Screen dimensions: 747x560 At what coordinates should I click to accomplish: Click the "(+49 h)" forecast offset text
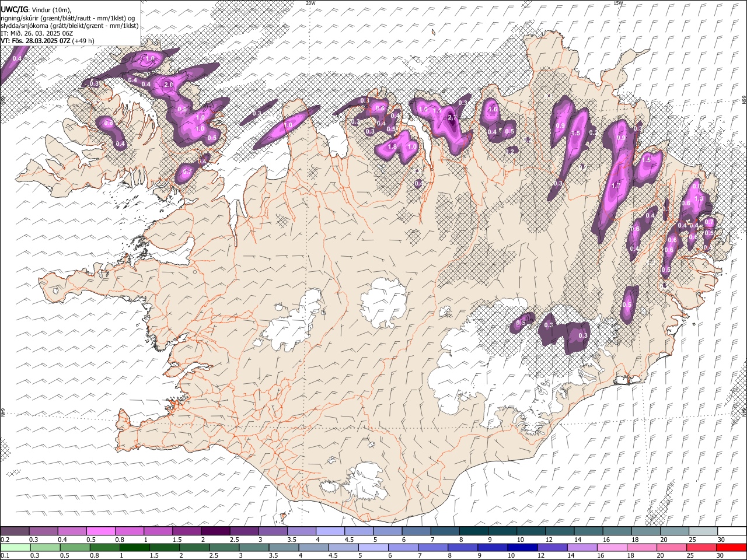83,41
